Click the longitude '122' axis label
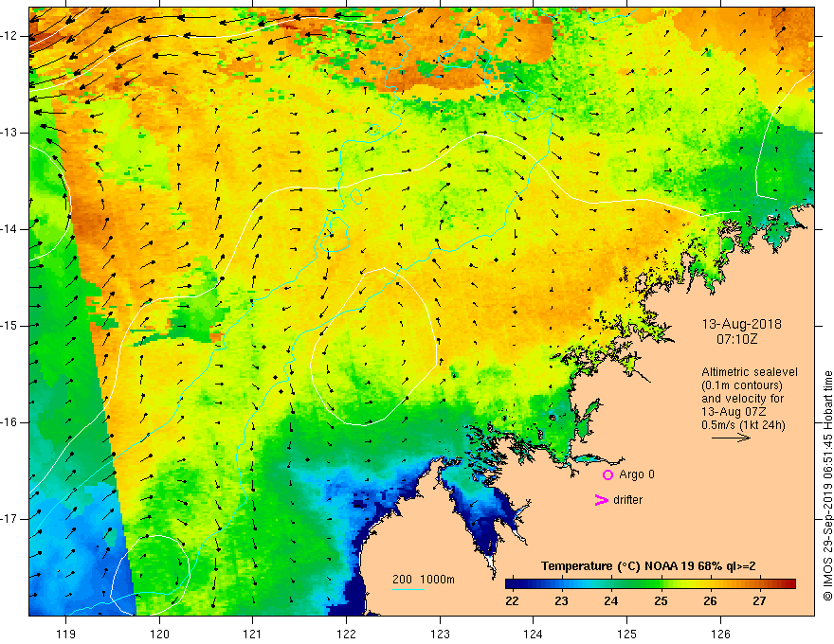Screen dimensions: 834x644 tap(346, 634)
